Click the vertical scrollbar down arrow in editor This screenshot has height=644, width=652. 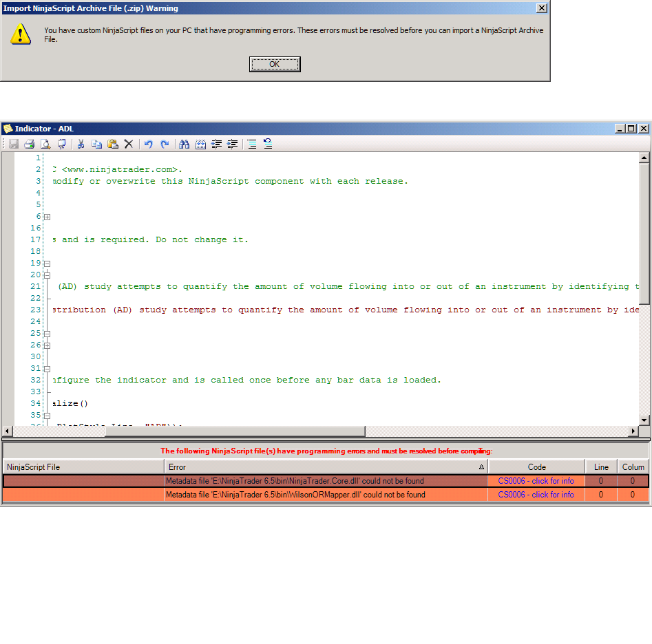pyautogui.click(x=644, y=420)
